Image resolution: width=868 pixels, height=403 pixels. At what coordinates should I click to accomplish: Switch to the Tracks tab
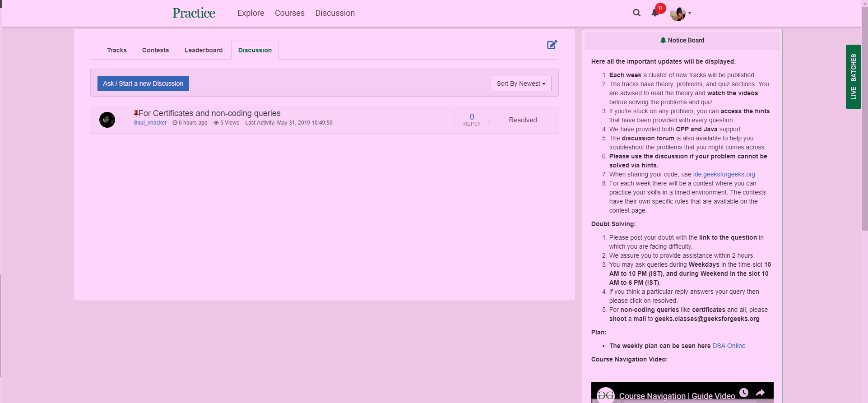pos(117,50)
